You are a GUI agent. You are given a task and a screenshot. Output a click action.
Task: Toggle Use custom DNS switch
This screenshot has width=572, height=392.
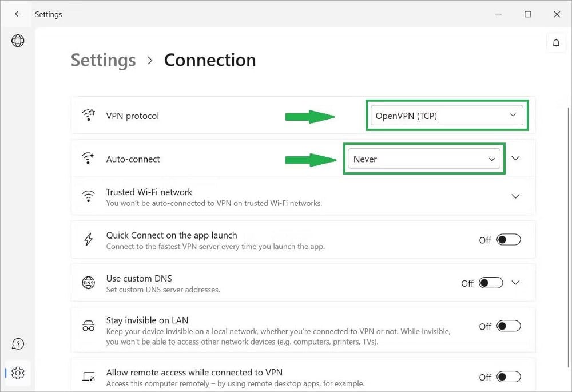pos(491,283)
